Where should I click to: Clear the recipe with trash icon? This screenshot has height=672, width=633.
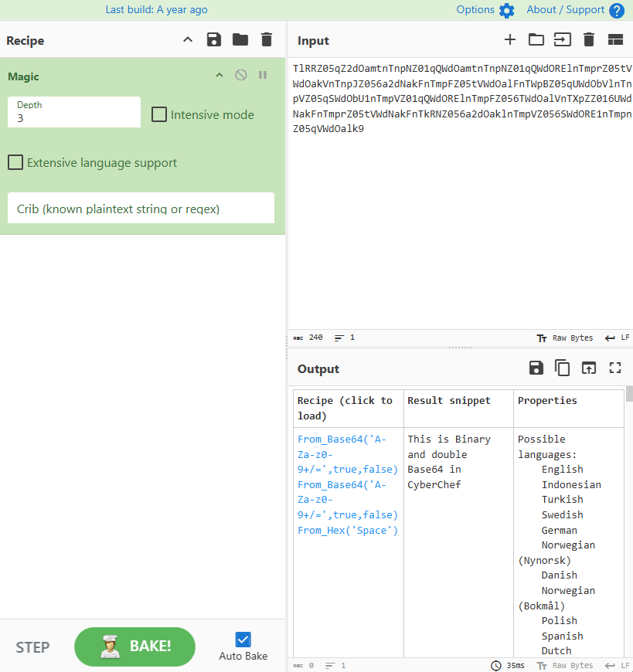click(267, 40)
